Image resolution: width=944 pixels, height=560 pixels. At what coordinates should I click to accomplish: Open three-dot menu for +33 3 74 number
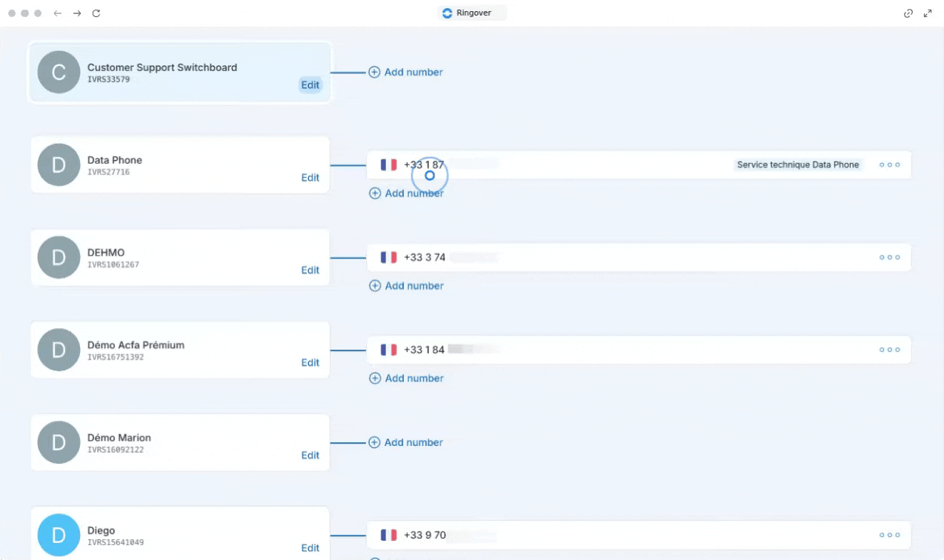[890, 257]
